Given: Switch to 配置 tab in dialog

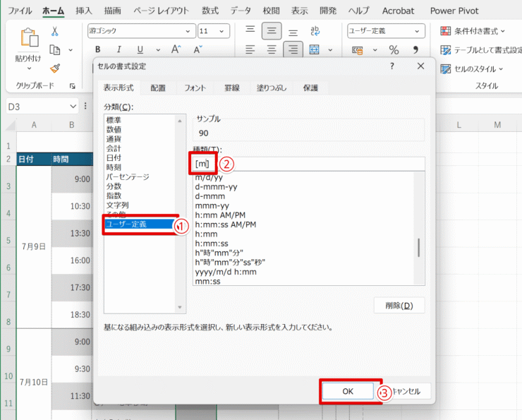Looking at the screenshot, I should click(158, 88).
